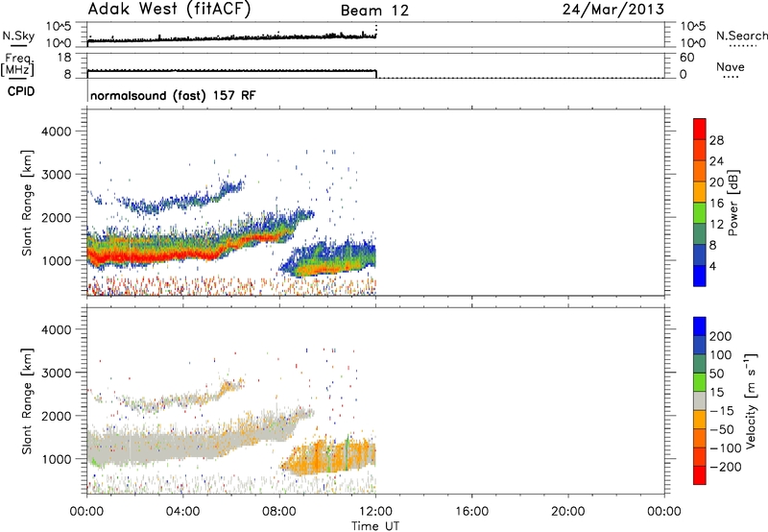Viewport: 768px width, 532px height.
Task: Click the '-200' Velocity colorbar value
Action: click(x=725, y=467)
